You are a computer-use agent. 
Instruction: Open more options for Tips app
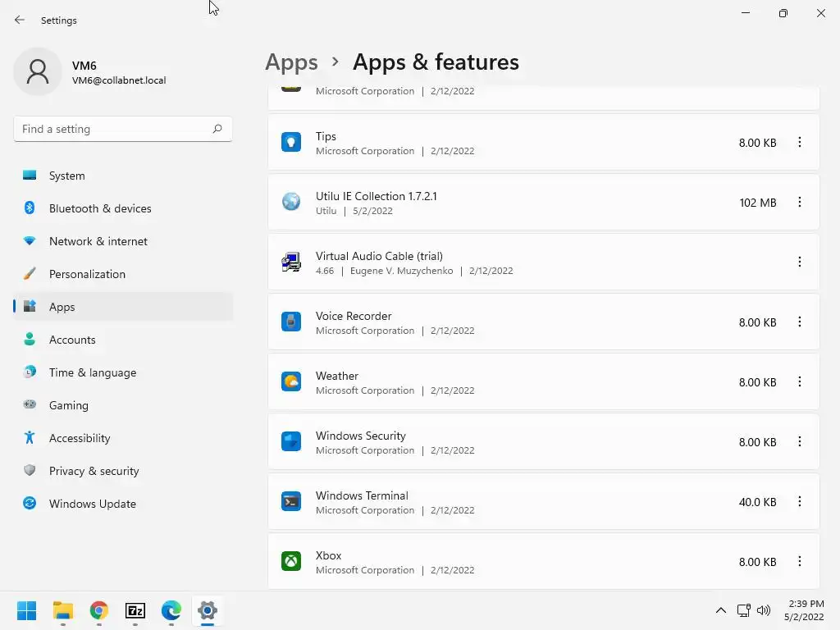coord(800,143)
